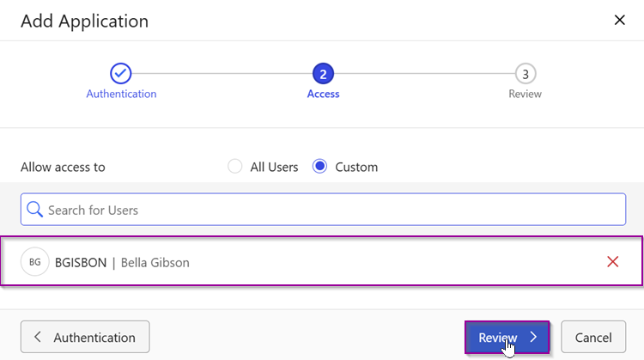Go back with the Authentication button
The image size is (644, 360).
85,337
